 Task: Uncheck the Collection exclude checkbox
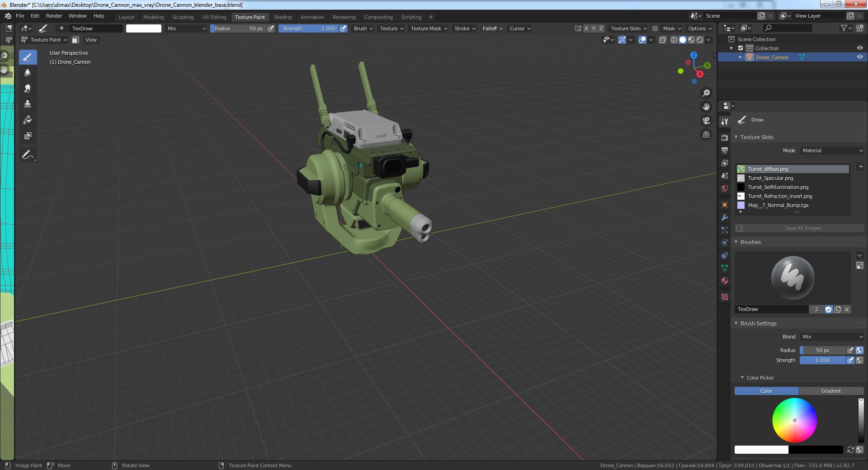[x=741, y=48]
